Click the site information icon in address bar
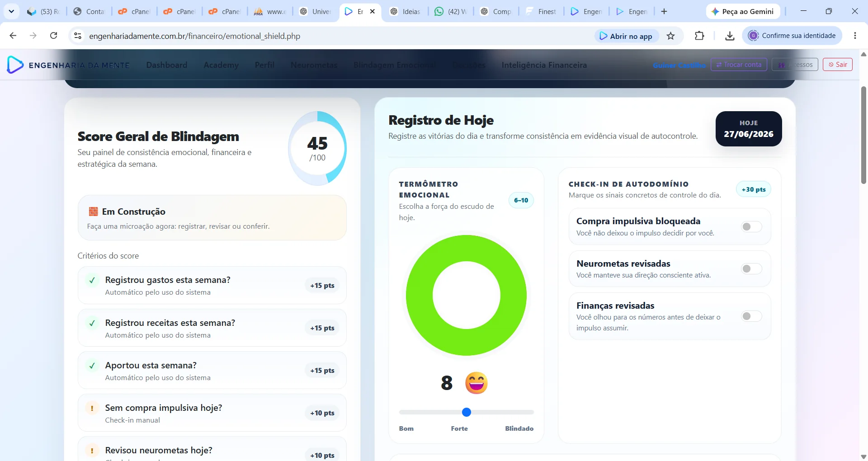Screen dimensions: 868x461 (x=78, y=36)
